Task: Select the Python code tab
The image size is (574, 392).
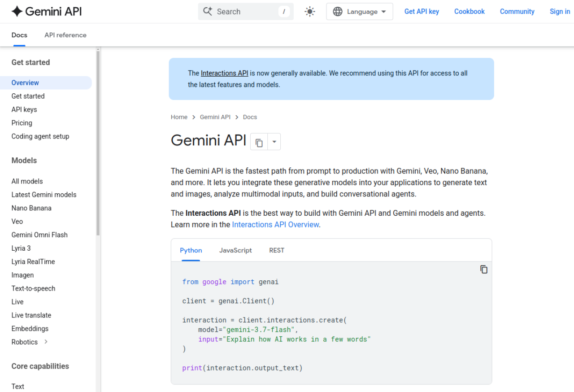Action: pyautogui.click(x=191, y=250)
